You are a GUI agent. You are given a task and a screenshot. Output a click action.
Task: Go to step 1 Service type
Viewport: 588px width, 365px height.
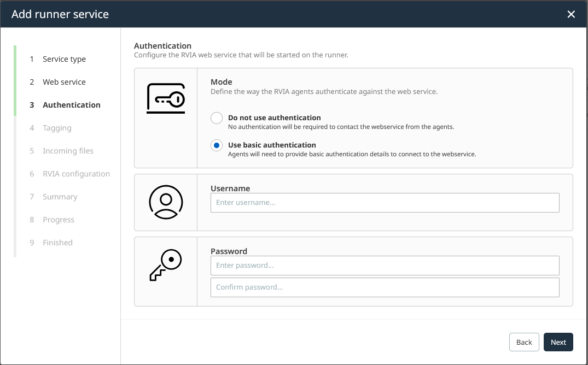coord(64,59)
